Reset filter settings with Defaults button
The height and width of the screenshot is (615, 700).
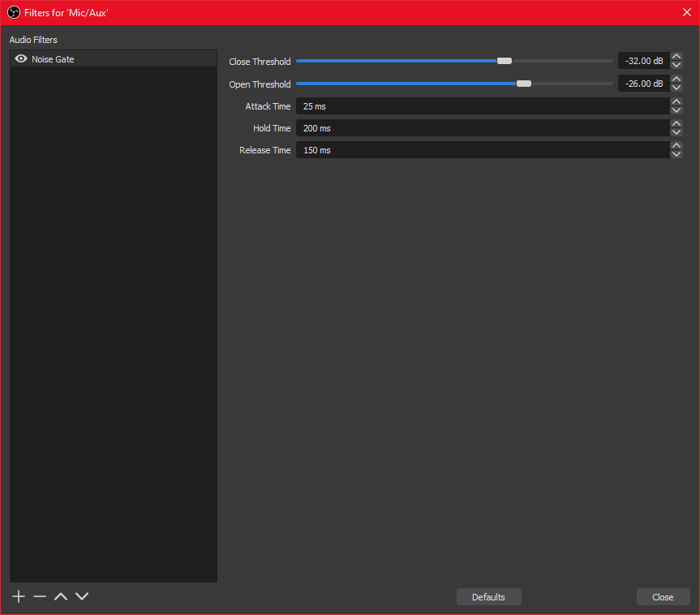489,597
